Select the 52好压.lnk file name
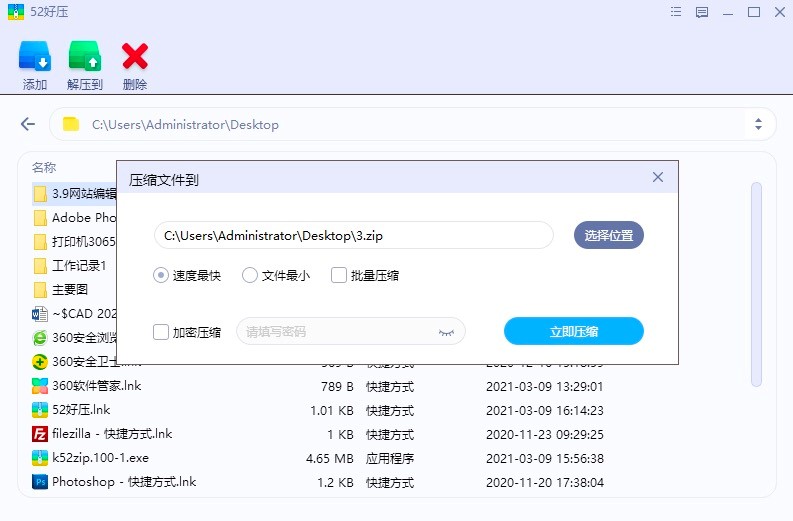The image size is (793, 521). pos(81,410)
